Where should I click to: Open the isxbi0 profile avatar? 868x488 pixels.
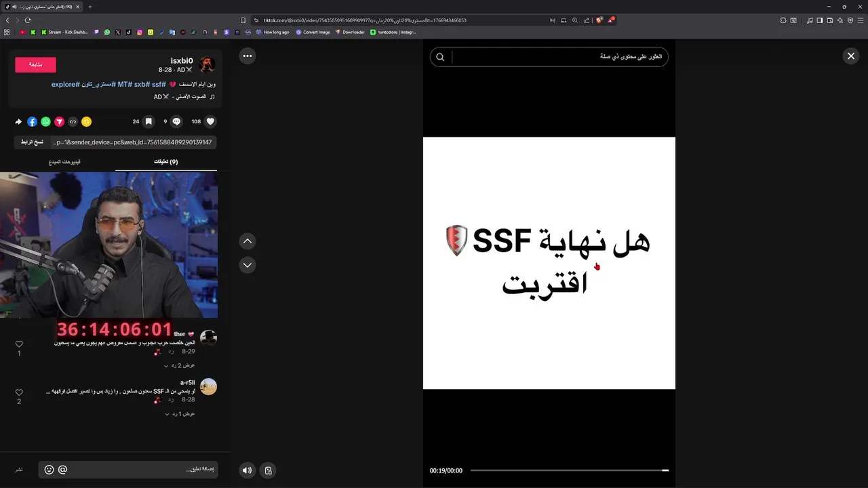pos(207,64)
